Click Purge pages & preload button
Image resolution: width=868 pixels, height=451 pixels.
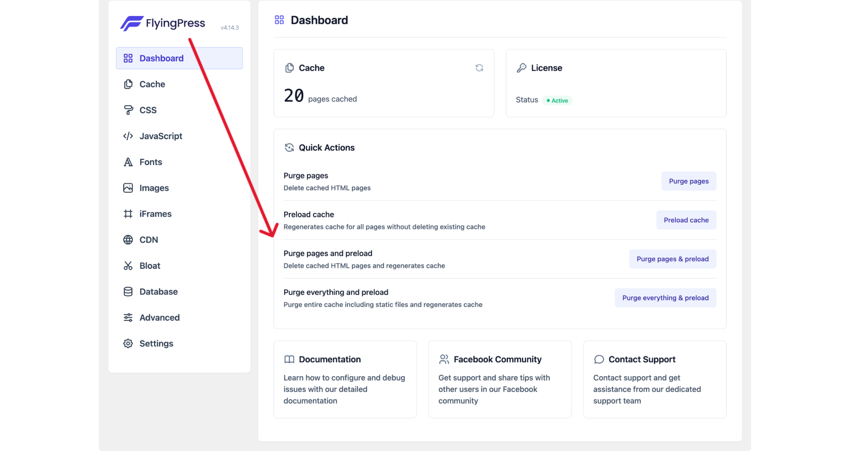tap(673, 259)
